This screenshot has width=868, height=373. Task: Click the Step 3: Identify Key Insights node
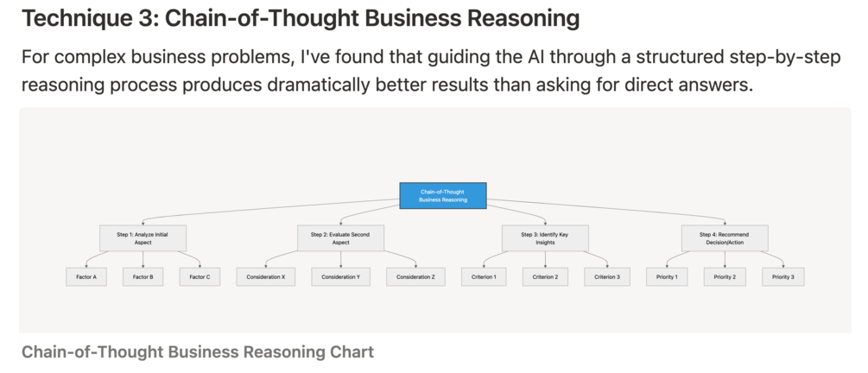pos(544,238)
